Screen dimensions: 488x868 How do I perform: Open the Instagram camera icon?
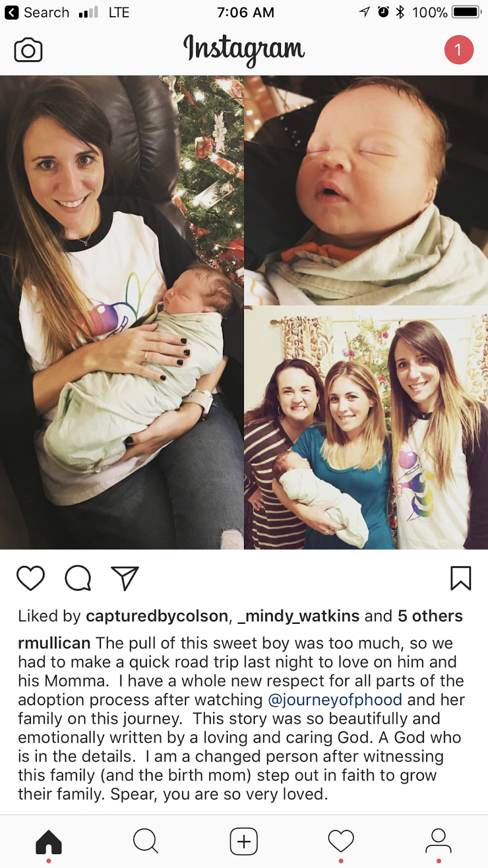[x=28, y=50]
